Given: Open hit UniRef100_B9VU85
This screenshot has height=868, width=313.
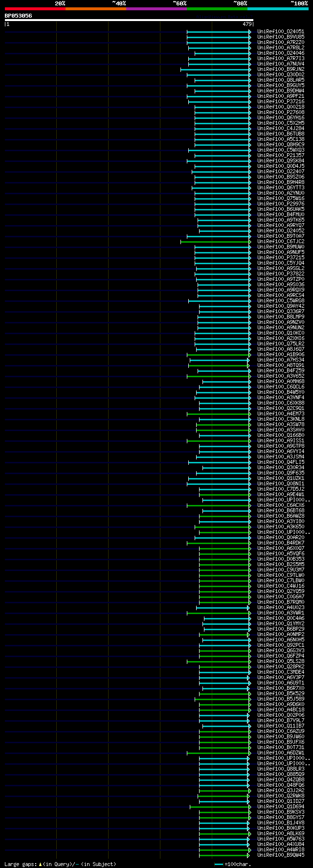Looking at the screenshot, I should pos(281,37).
